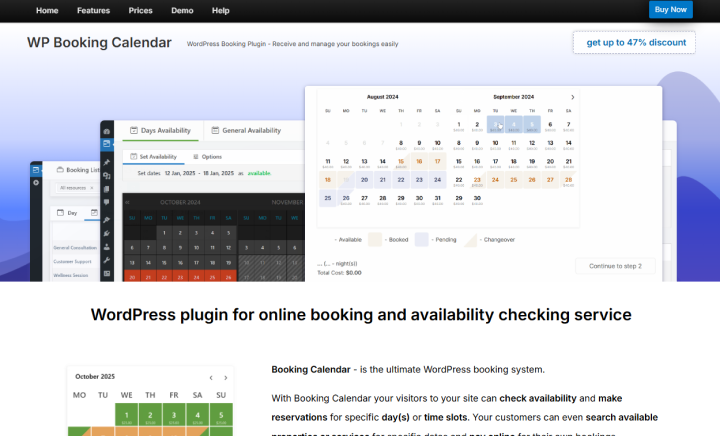This screenshot has height=436, width=720.
Task: Select the Options sub-tab
Action: (208, 157)
